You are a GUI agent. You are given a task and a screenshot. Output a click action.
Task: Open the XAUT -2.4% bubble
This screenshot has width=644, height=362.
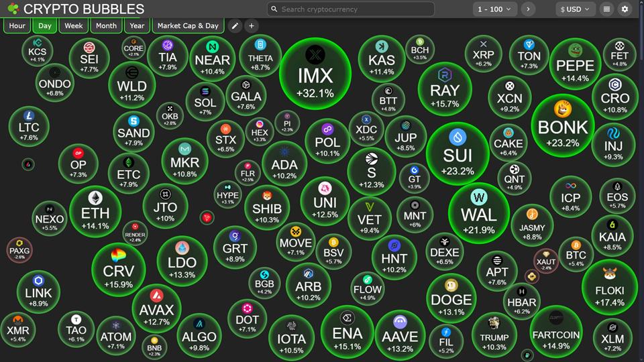(x=546, y=261)
